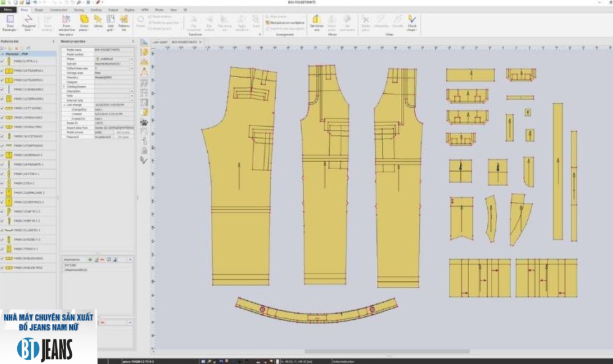The image size is (613, 364).
Task: Toggle checkbox of first pattern list item
Action: (2, 61)
